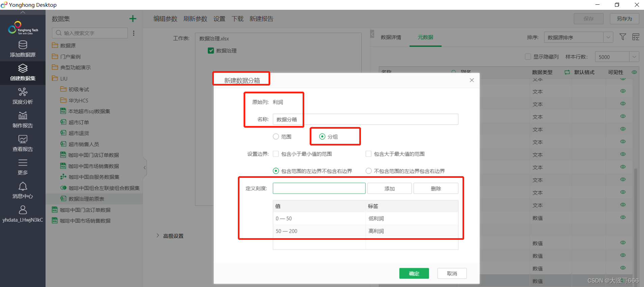The image size is (644, 287).
Task: Switch to 元数据 tab
Action: pos(425,37)
